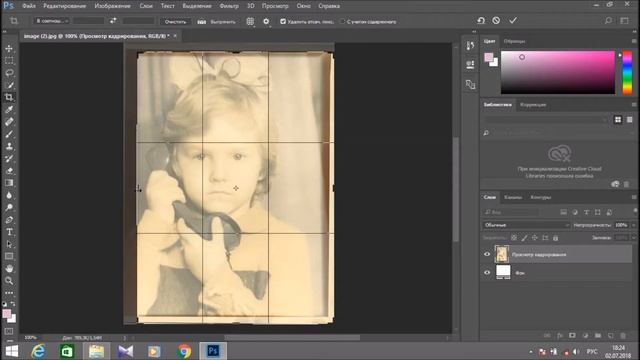Screen dimensions: 640x360
Task: Open the Layers panel flyout menu
Action: tap(634, 197)
